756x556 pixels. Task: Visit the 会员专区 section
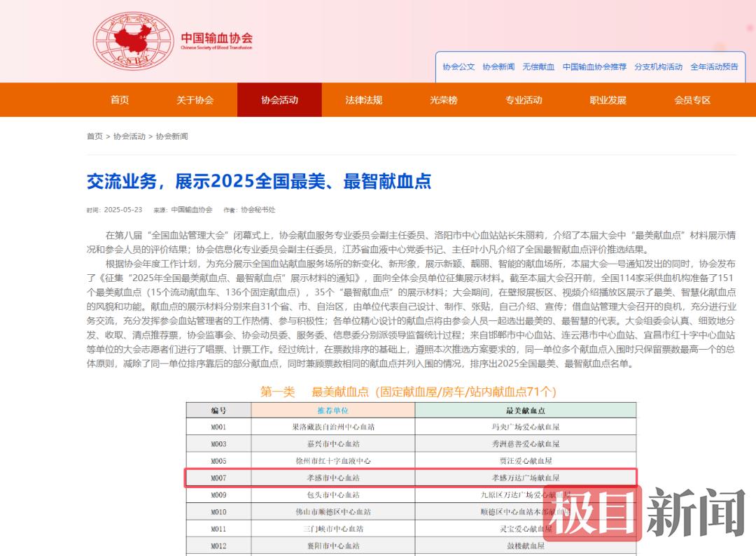coord(692,100)
